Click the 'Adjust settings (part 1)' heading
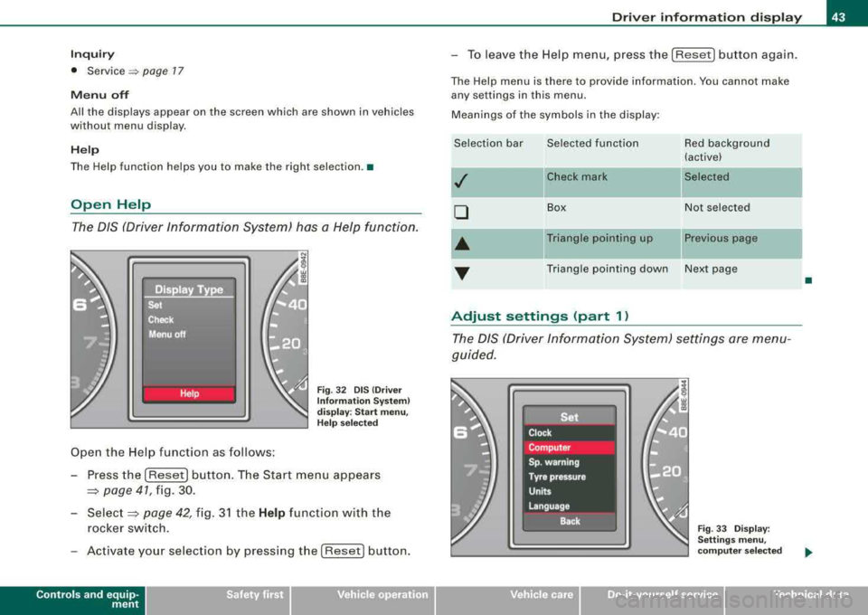The width and height of the screenshot is (868, 615). tap(540, 316)
